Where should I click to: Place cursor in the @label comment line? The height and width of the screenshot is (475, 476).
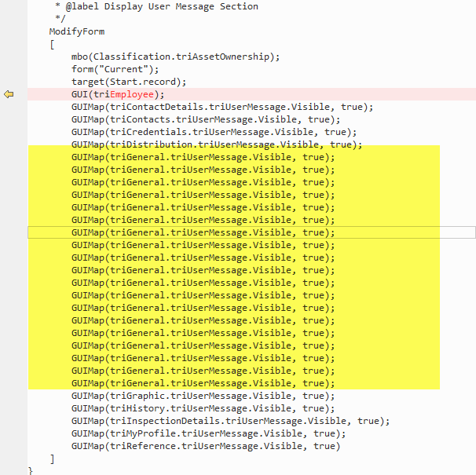(x=156, y=6)
